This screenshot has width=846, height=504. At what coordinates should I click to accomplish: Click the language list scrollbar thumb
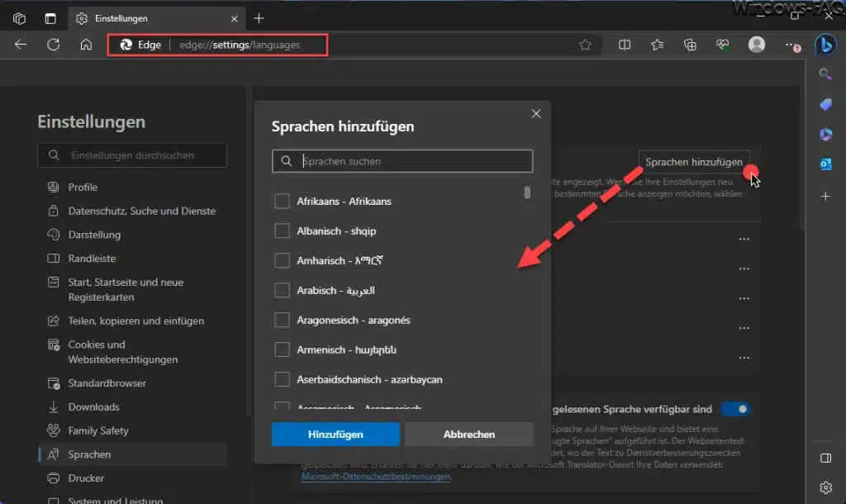tap(527, 193)
